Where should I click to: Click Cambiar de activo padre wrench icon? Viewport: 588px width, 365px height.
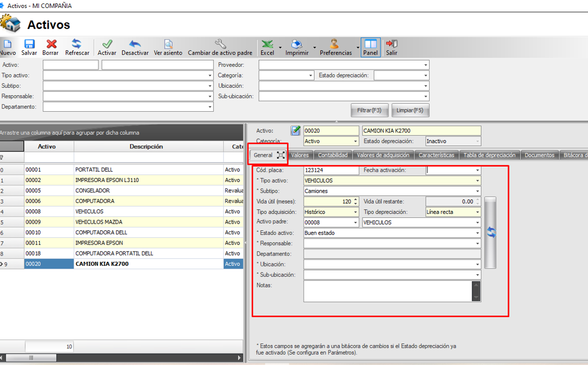click(x=220, y=44)
